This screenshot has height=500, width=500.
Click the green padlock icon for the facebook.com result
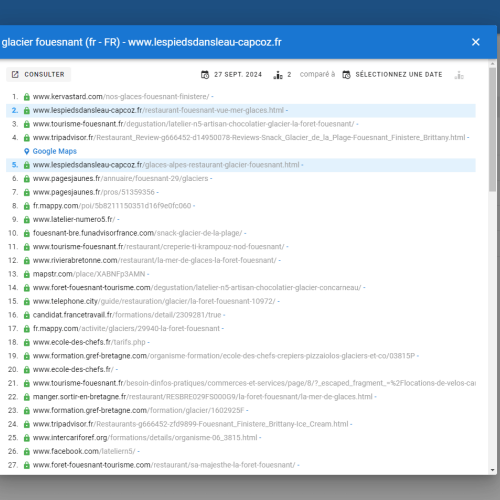(27, 452)
